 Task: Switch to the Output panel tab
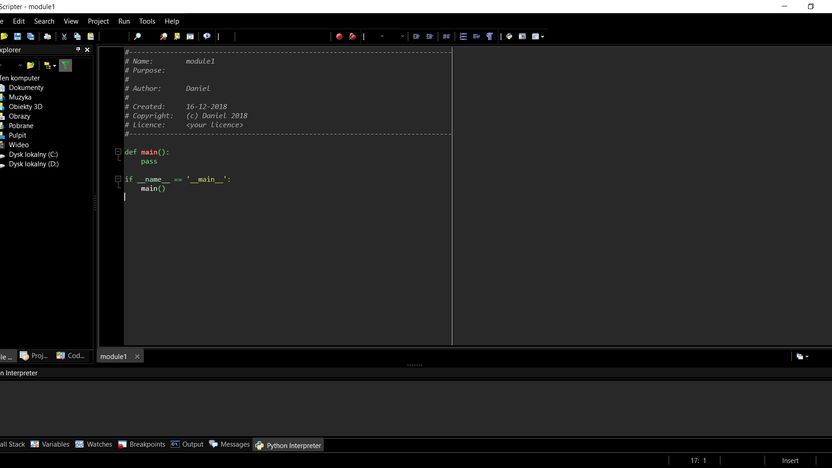click(187, 445)
